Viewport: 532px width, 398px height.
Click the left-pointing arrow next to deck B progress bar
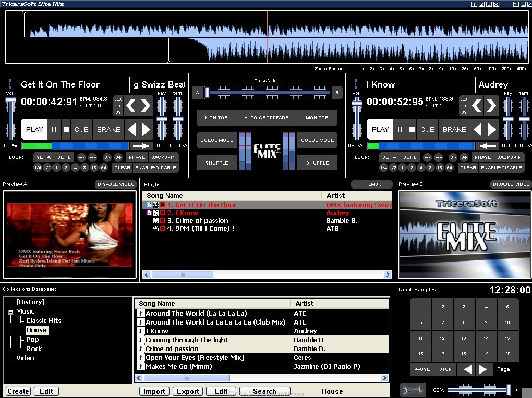click(x=487, y=146)
